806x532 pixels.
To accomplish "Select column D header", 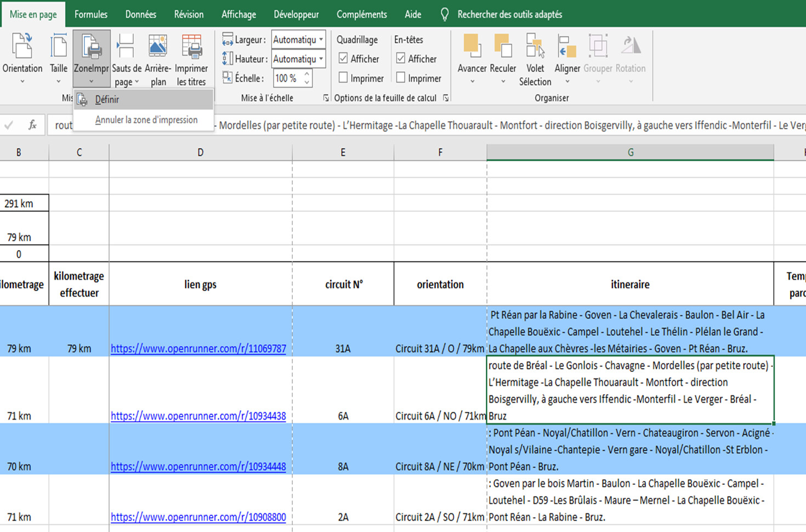I will click(200, 152).
